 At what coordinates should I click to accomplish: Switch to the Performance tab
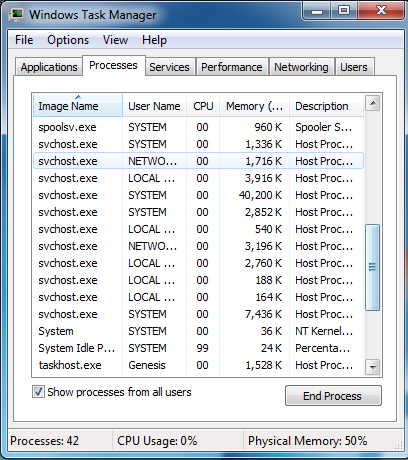coord(232,67)
